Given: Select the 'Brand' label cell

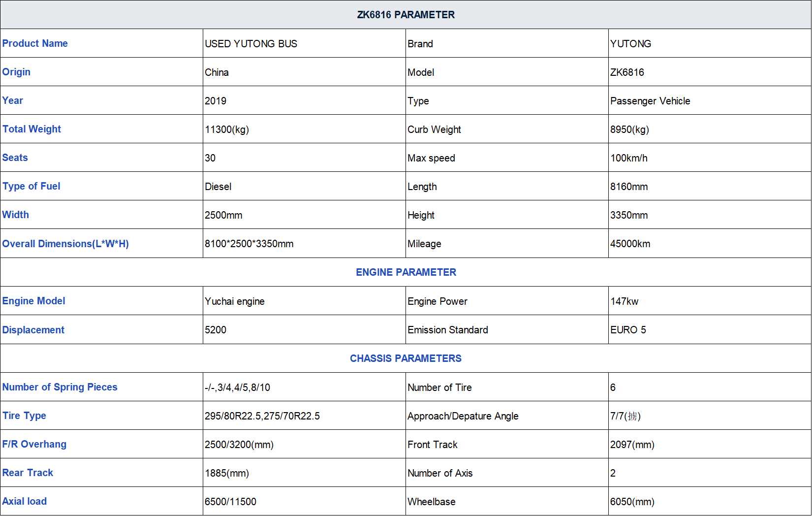Looking at the screenshot, I should [507, 43].
